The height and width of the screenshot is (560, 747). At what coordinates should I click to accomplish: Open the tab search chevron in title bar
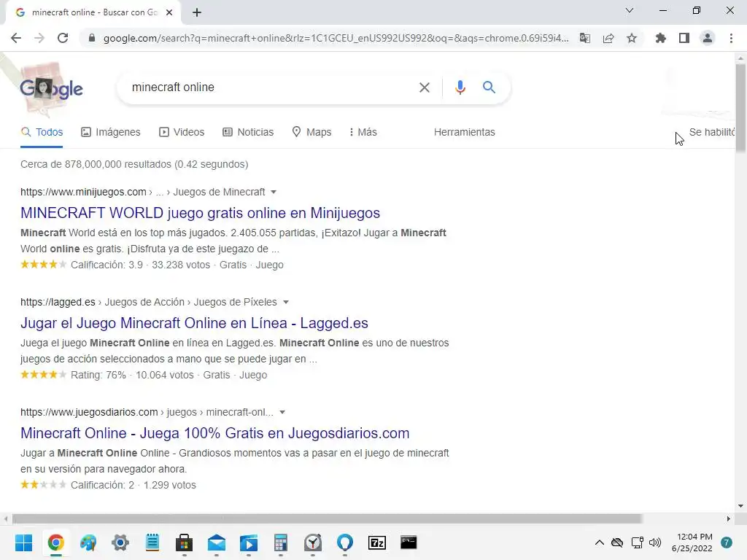point(630,10)
